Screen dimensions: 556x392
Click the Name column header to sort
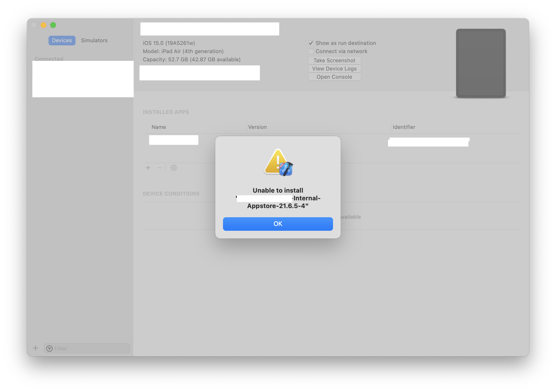[x=159, y=127]
